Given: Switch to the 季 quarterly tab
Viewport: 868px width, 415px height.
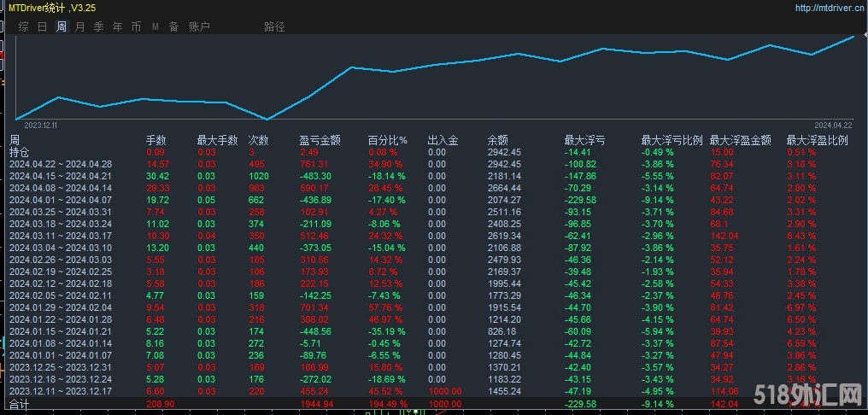Looking at the screenshot, I should [98, 26].
